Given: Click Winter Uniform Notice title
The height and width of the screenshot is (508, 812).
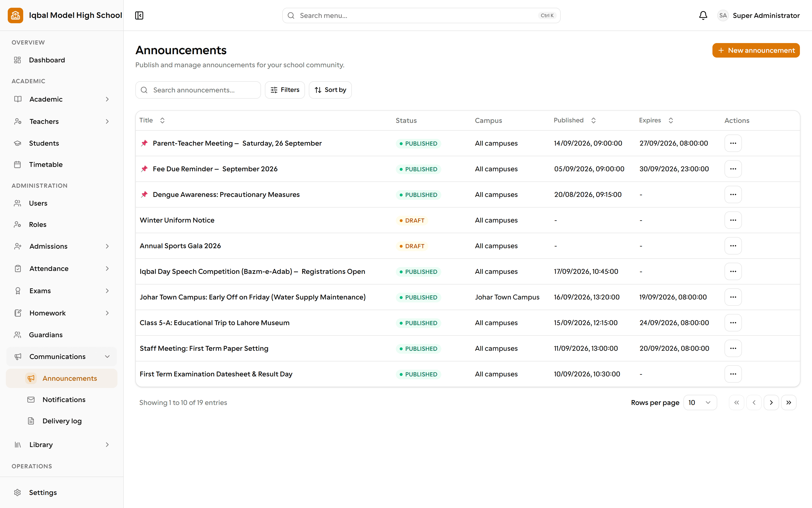Looking at the screenshot, I should (177, 220).
